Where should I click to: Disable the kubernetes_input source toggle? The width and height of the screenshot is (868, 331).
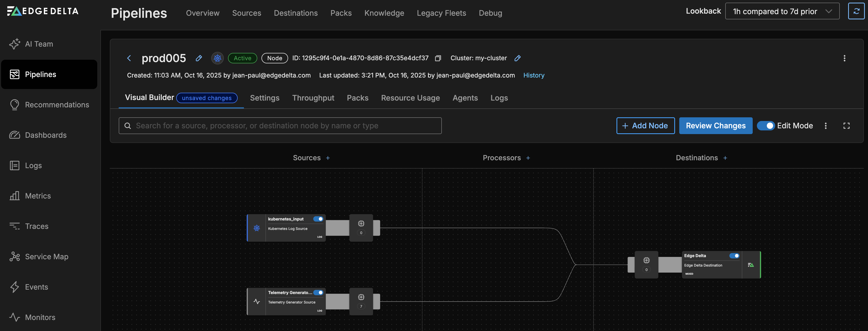click(x=318, y=219)
